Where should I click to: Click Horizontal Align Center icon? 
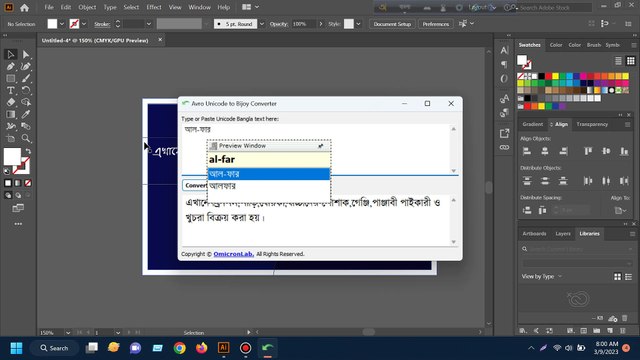pos(545,151)
